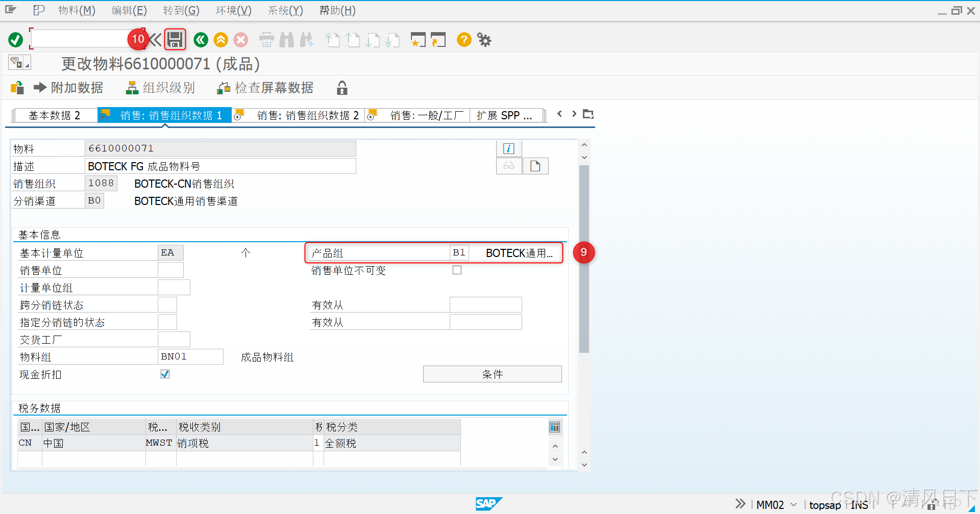This screenshot has width=980, height=514.
Task: Click the Find Next binoculars-plus icon
Action: 307,40
